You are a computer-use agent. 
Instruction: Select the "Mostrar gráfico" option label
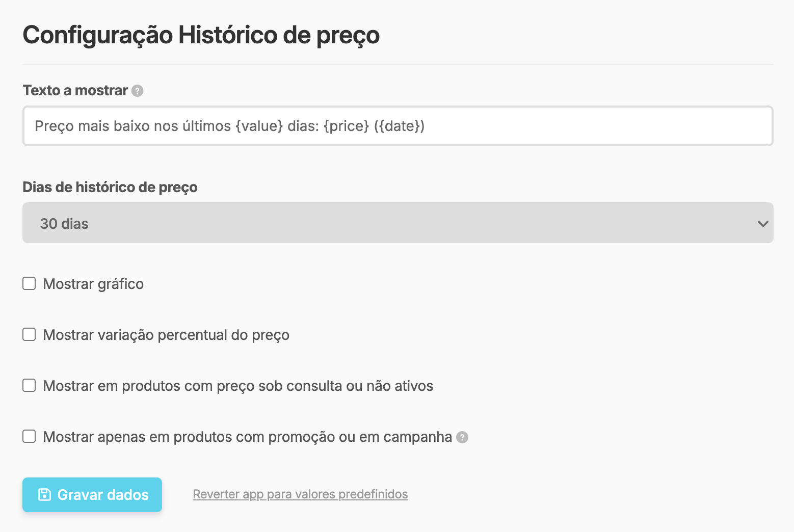coord(93,284)
